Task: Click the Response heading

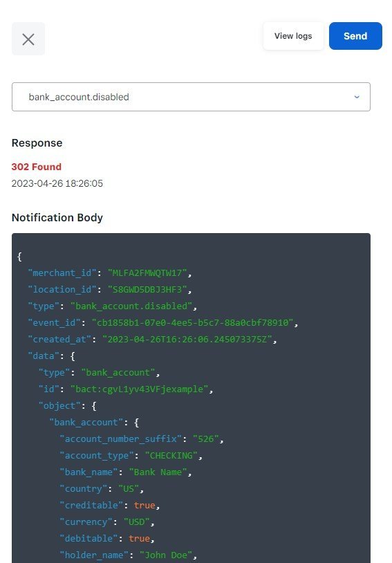Action: (x=37, y=143)
